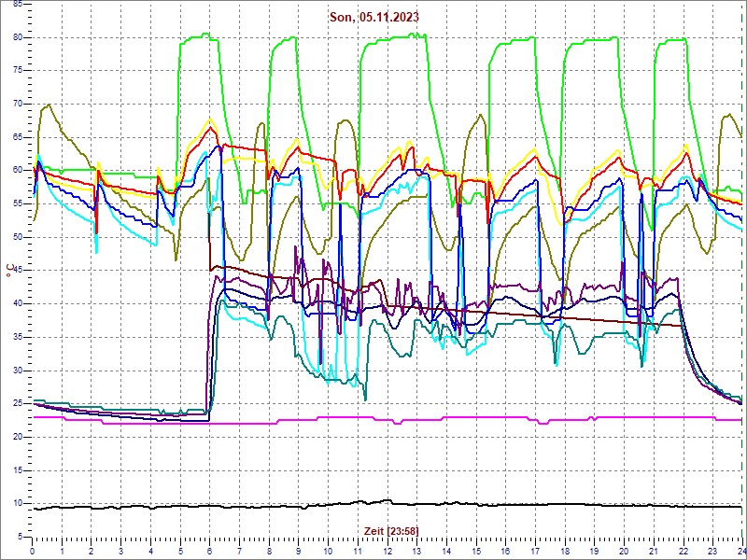This screenshot has width=747, height=560.
Task: Select the 55 label on the temperature axis
Action: (17, 203)
